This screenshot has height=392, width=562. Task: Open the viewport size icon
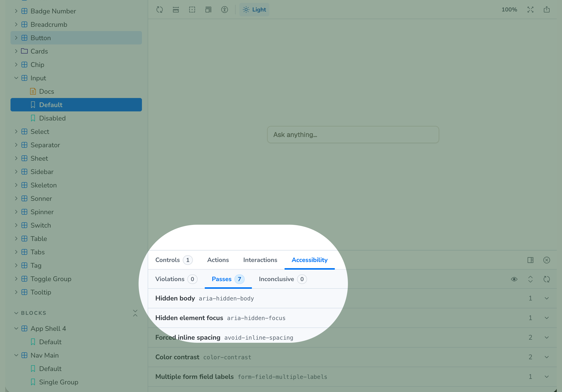coord(208,10)
